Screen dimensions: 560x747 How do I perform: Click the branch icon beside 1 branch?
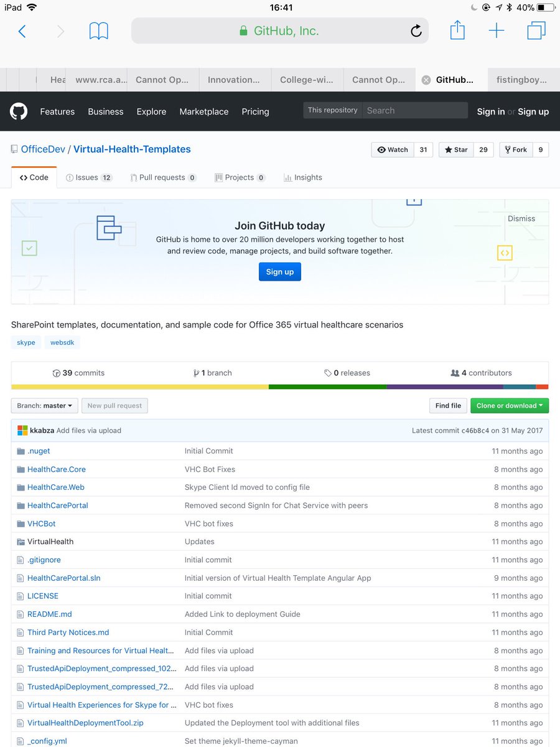click(195, 373)
